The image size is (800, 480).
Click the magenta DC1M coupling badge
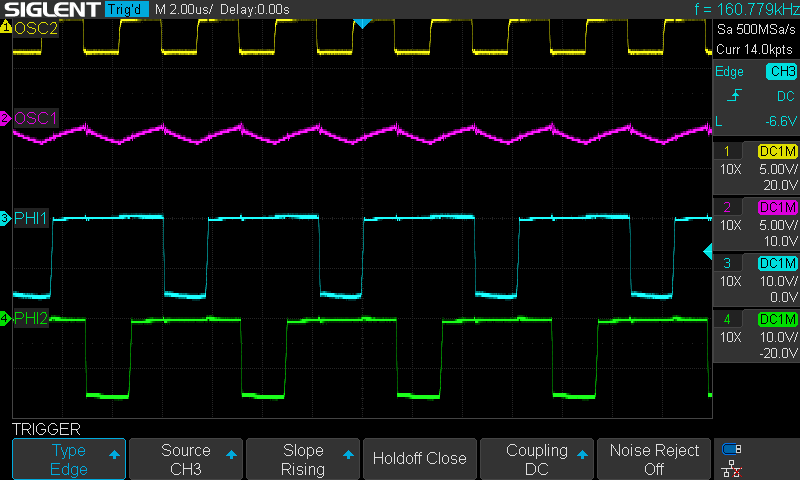point(778,207)
